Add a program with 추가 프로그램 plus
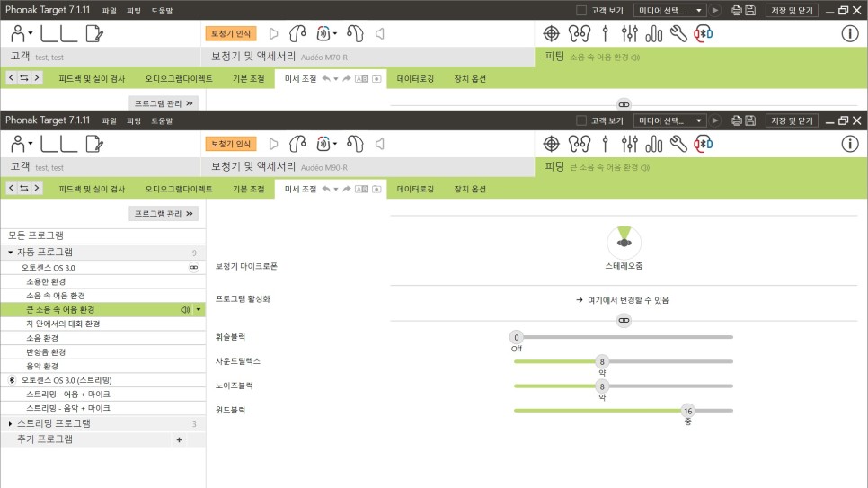This screenshot has width=868, height=488. pos(179,439)
